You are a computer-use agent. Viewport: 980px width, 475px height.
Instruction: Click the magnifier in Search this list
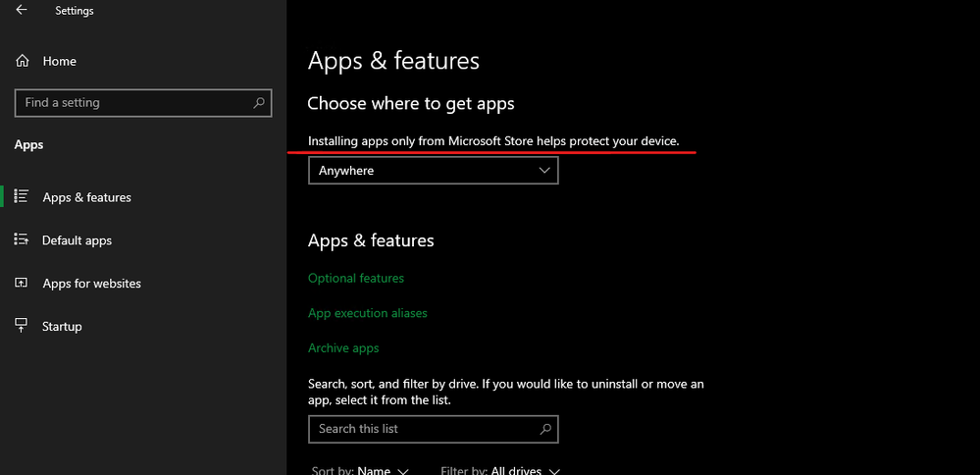coord(545,429)
